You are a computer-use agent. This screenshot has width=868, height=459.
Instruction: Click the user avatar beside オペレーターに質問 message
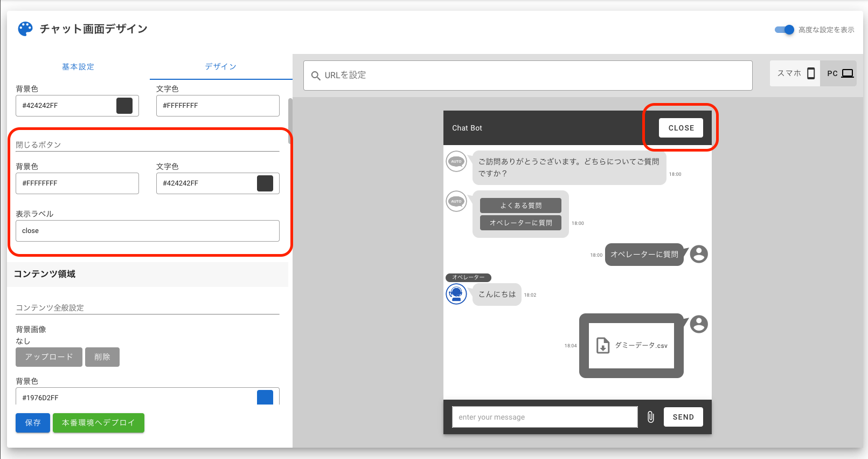point(699,254)
